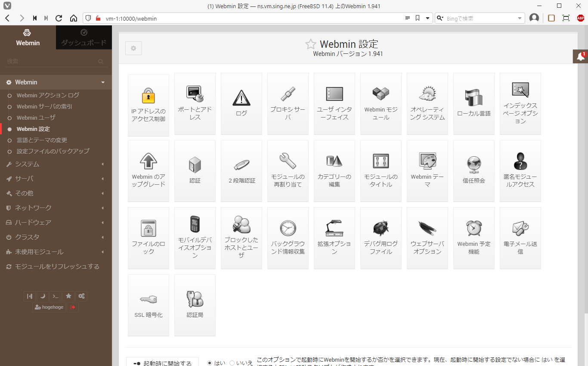Click モジュールをリフレッシュする link

pos(57,267)
